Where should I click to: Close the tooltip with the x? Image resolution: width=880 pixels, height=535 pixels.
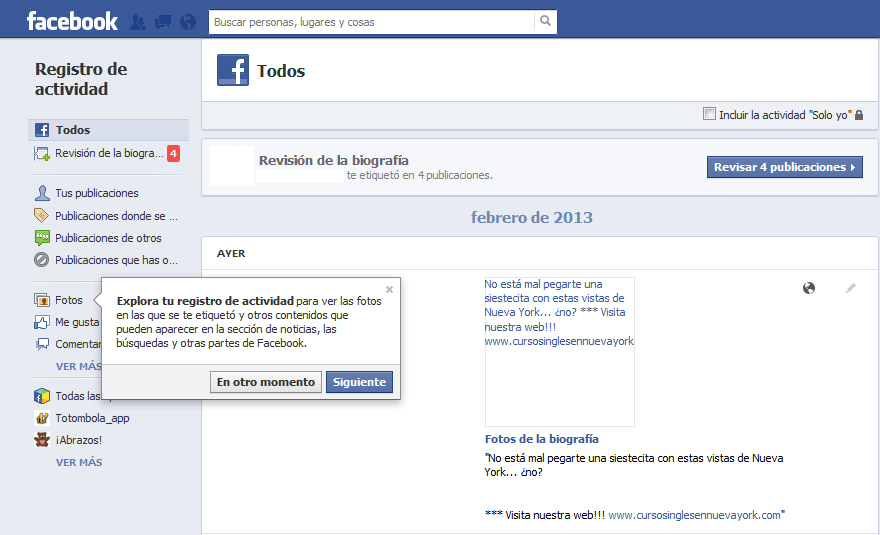click(x=389, y=290)
